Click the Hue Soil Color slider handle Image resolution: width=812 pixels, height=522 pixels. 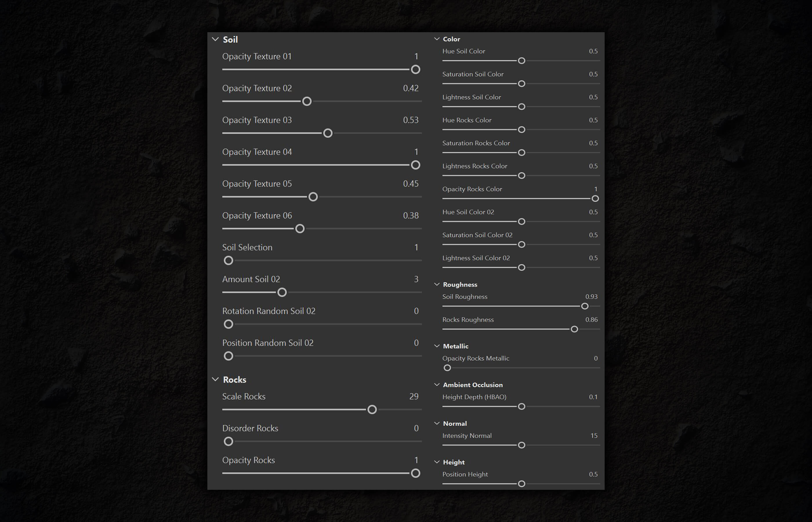(521, 61)
